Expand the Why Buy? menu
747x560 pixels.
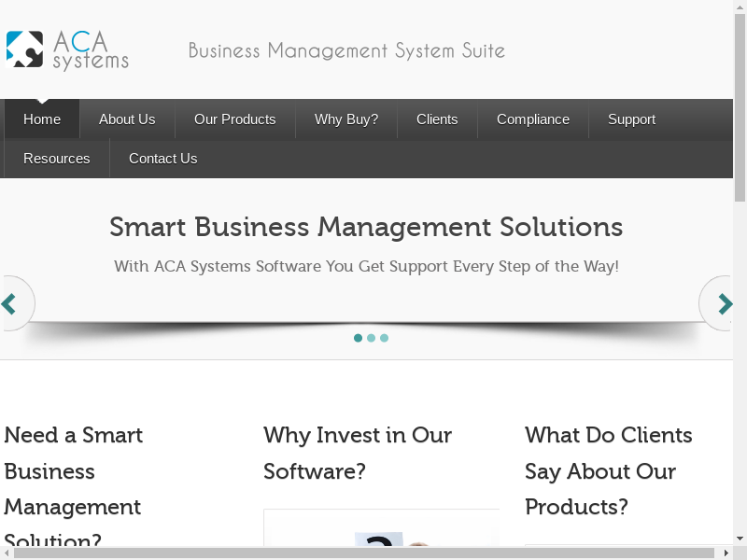[x=346, y=119]
